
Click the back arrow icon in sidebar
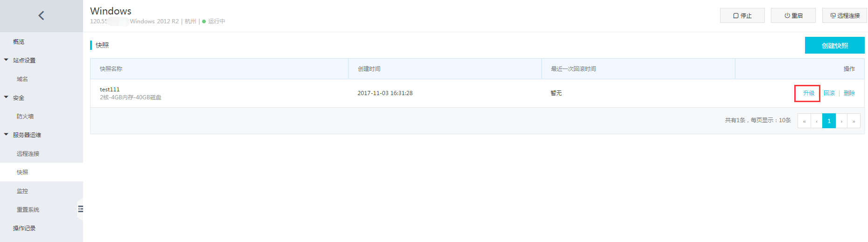(41, 16)
